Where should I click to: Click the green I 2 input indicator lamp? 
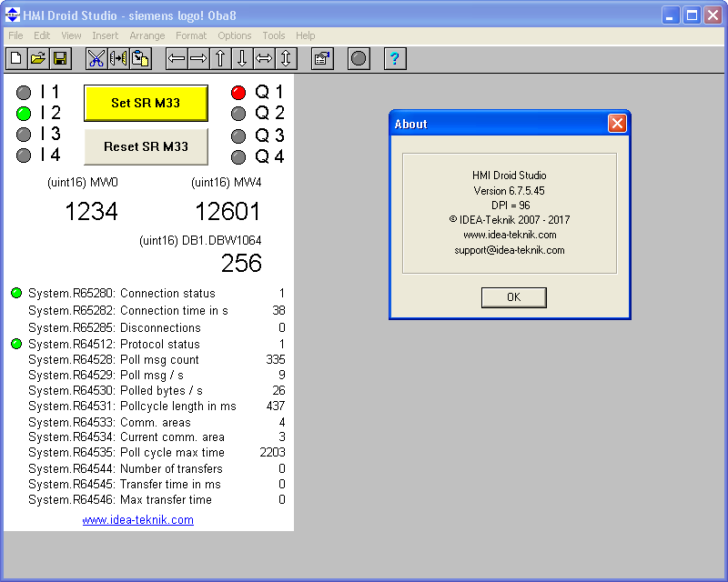pos(24,114)
